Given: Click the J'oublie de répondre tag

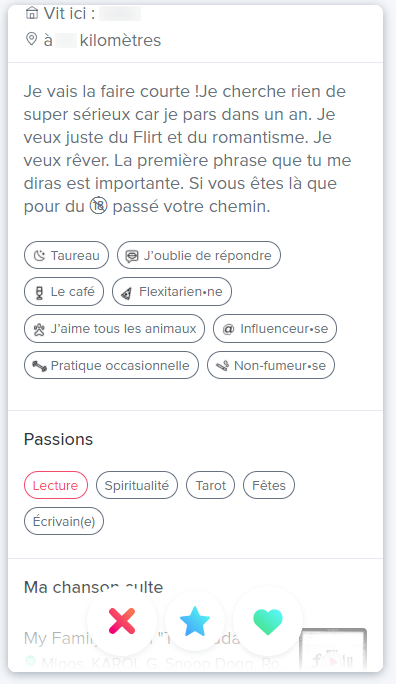Looking at the screenshot, I should point(199,255).
